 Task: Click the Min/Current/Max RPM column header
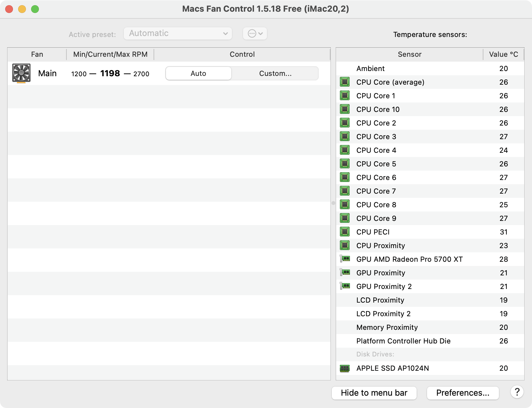(x=110, y=54)
